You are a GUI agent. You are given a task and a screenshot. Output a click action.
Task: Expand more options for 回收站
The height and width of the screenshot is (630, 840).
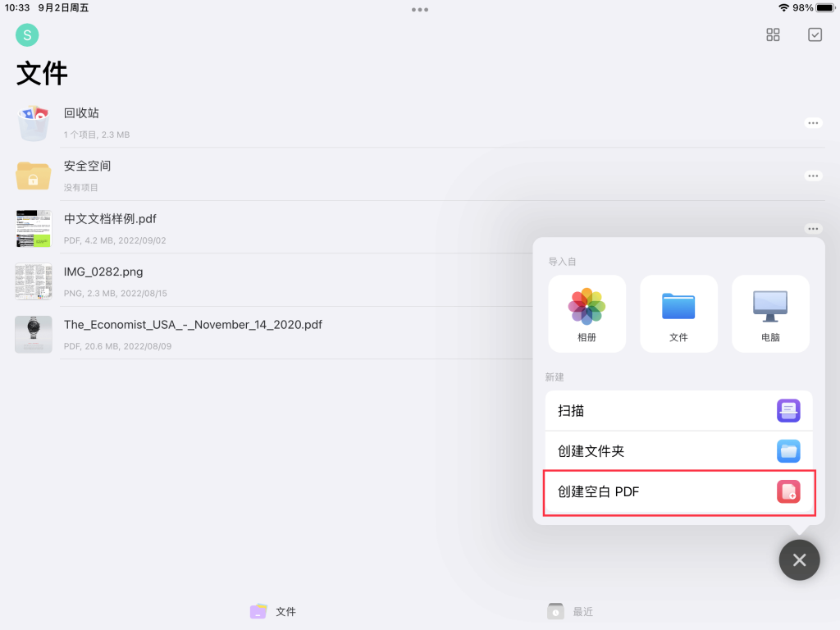tap(813, 123)
